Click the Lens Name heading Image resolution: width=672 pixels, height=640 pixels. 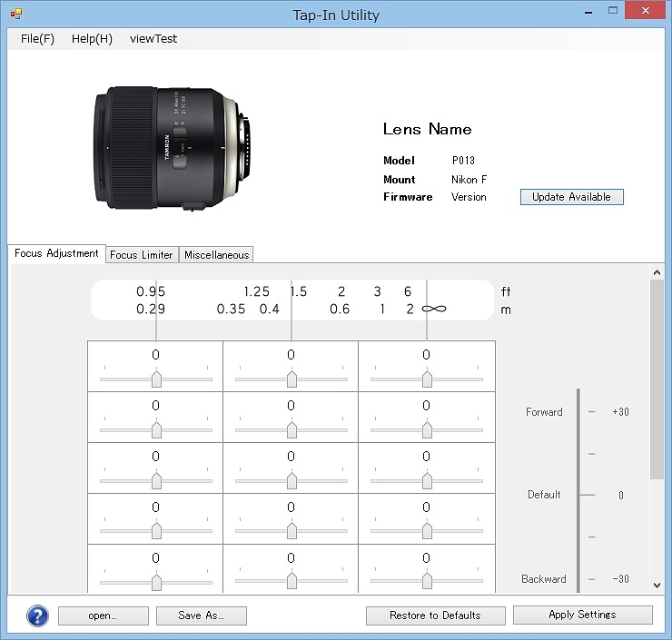point(428,129)
